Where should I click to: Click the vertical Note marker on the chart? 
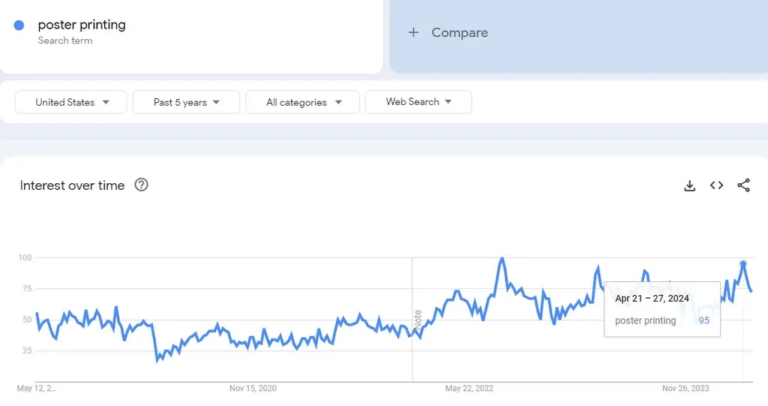(417, 320)
